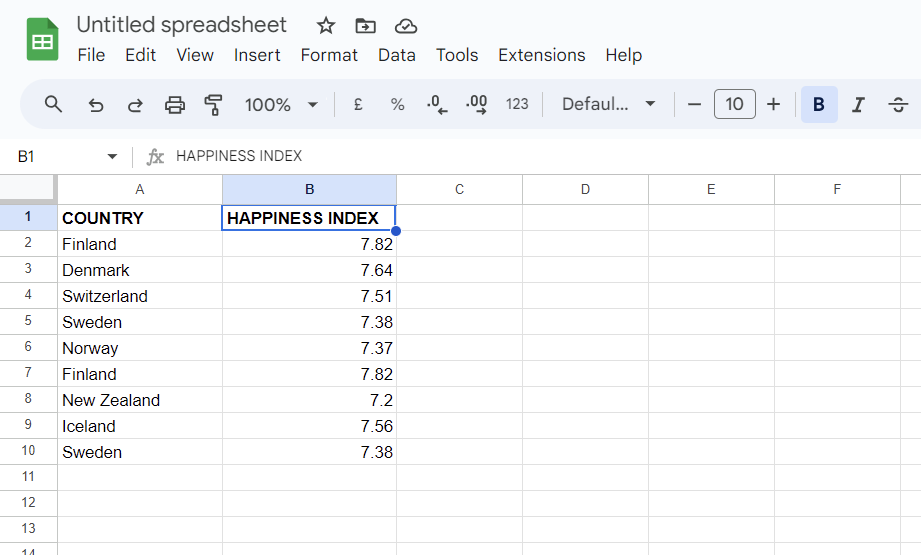The image size is (921, 555).
Task: Open the cloud save status icon
Action: 405,26
